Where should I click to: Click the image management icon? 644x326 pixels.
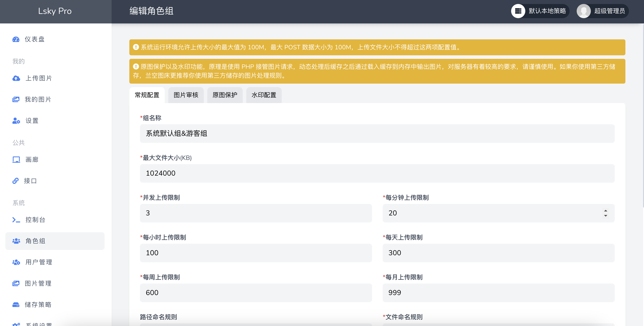[16, 283]
